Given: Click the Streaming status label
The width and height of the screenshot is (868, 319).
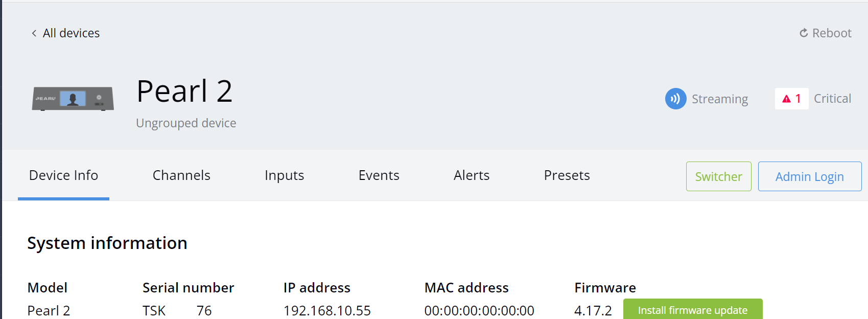Looking at the screenshot, I should coord(719,99).
